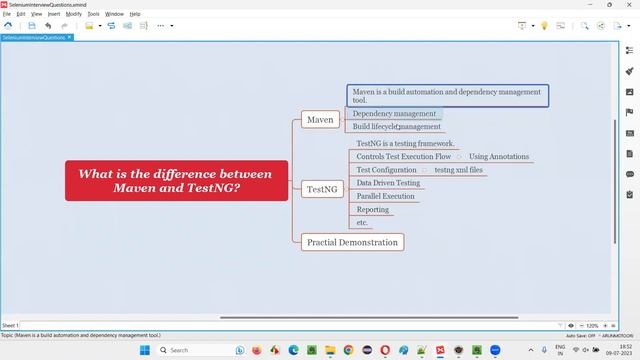Add a relationship with the blue arrows icon

point(111,26)
